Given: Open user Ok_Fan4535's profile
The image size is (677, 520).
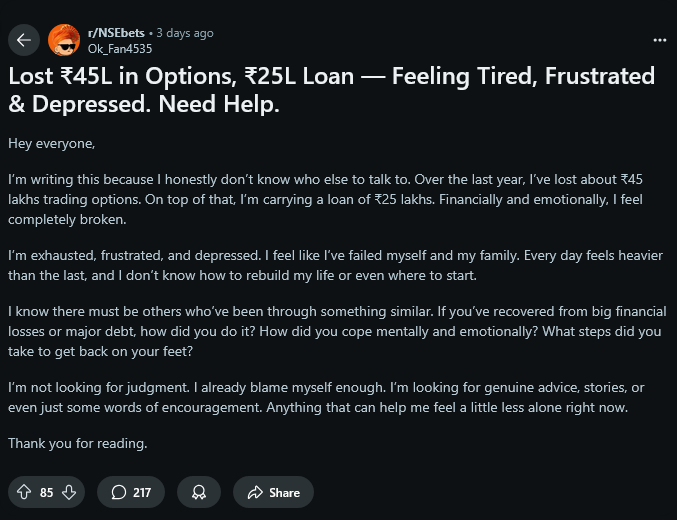Looking at the screenshot, I should 120,48.
